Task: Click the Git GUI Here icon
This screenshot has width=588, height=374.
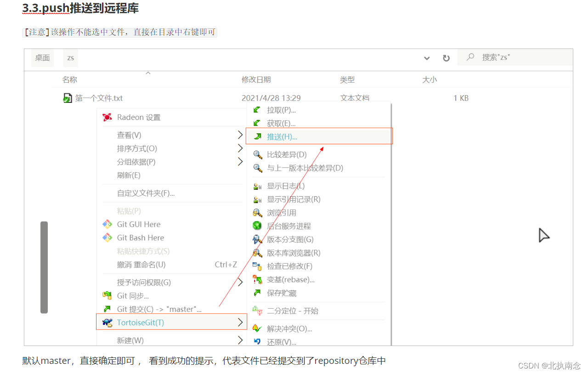Action: tap(107, 224)
